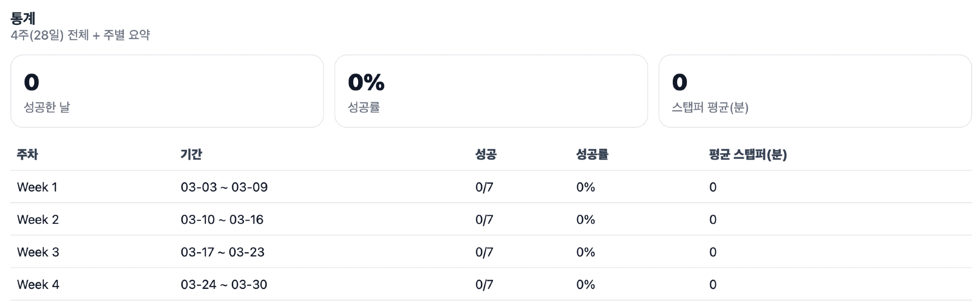
Task: Click the 성공 column header
Action: click(486, 155)
